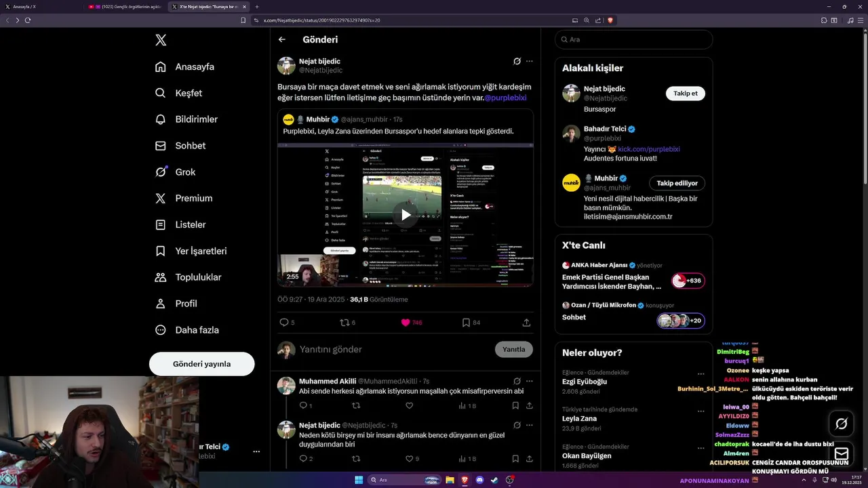Click the Takip ediliyor button for Muhbir
The width and height of the screenshot is (868, 488).
(677, 183)
